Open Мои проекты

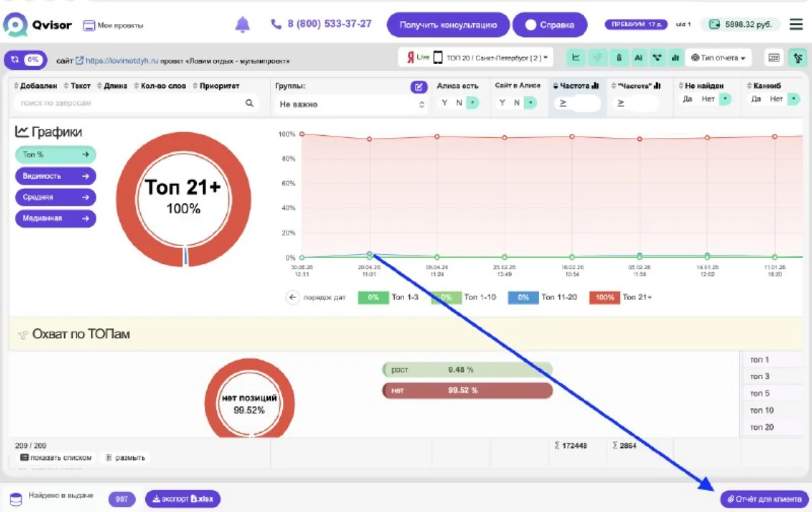tap(114, 25)
